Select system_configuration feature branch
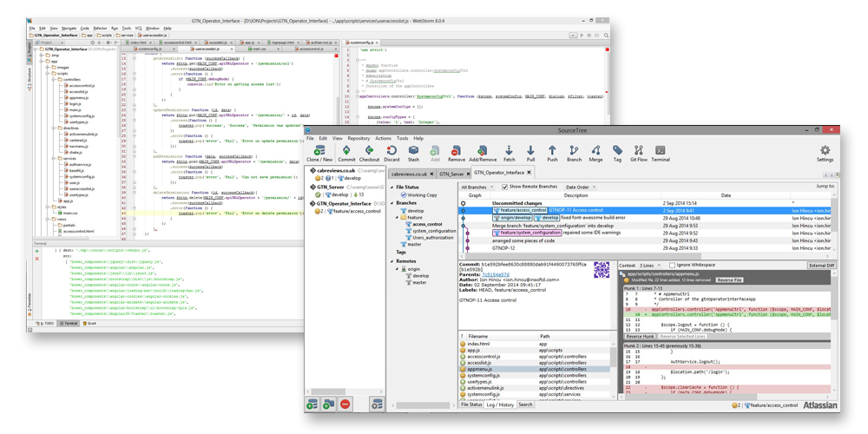The image size is (868, 434). [431, 231]
